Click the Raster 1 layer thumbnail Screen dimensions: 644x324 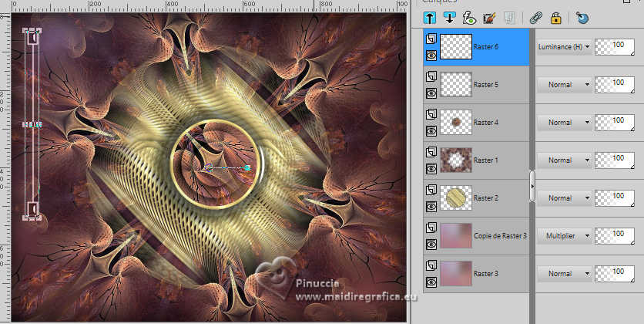[x=456, y=160]
